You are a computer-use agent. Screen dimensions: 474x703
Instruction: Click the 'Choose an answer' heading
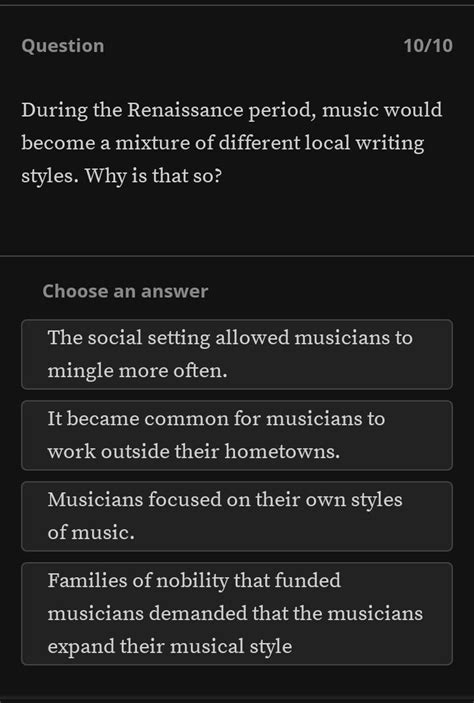pyautogui.click(x=125, y=291)
